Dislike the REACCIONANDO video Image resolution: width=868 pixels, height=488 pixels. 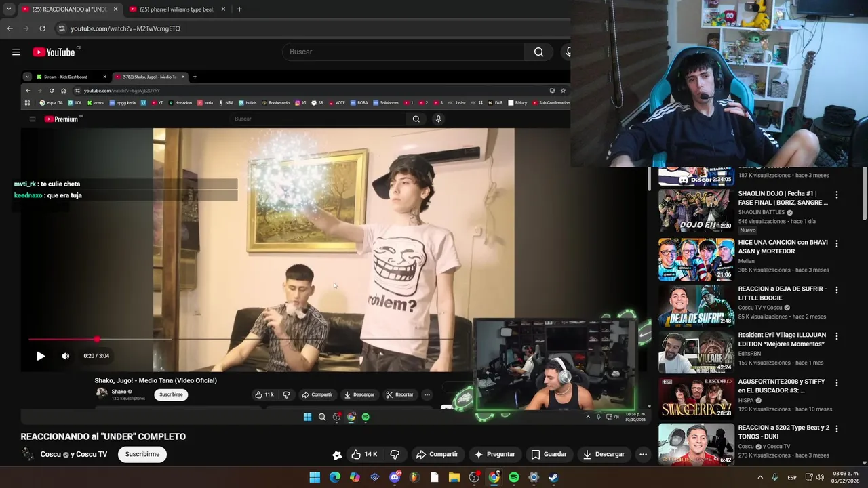point(395,454)
